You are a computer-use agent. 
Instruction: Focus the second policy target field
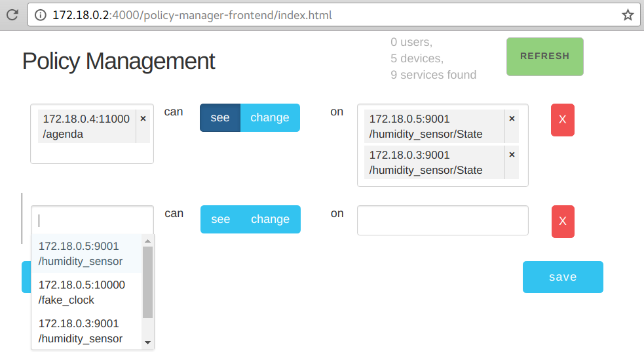(442, 220)
